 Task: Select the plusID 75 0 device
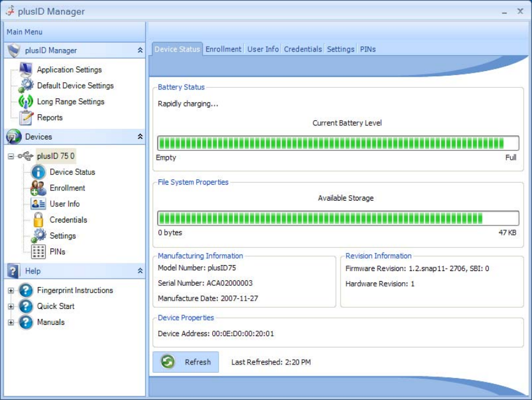click(x=56, y=156)
